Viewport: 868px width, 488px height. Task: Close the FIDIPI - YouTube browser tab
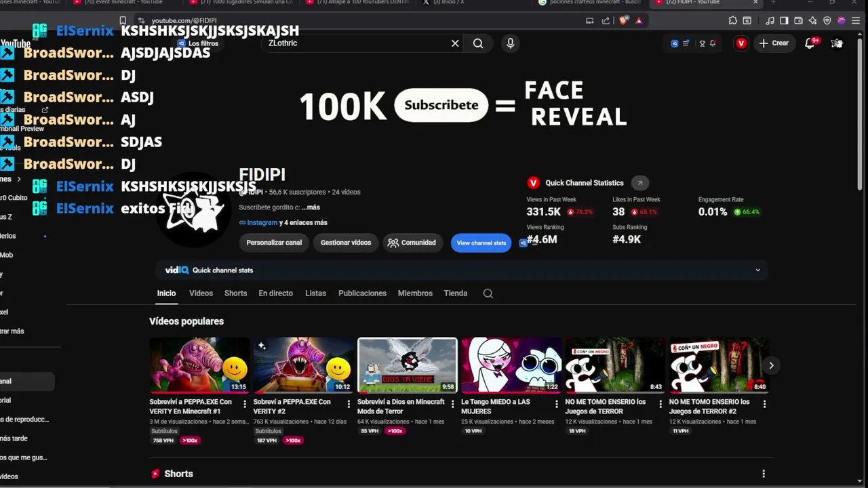tap(755, 3)
